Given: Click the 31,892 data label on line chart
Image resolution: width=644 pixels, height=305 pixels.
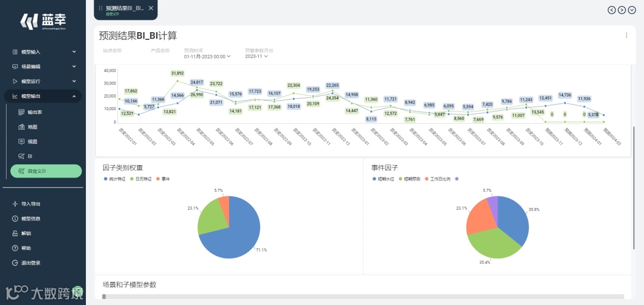Looking at the screenshot, I should (x=178, y=73).
